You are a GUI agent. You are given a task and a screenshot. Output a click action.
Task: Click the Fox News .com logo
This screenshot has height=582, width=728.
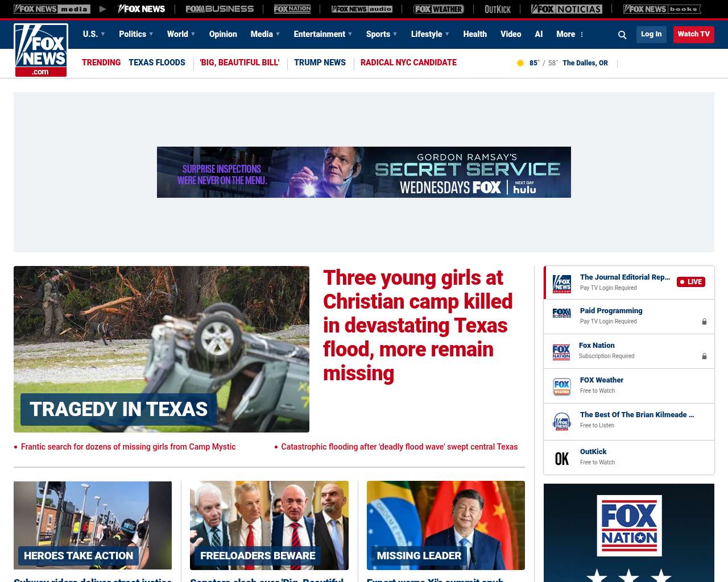click(41, 50)
